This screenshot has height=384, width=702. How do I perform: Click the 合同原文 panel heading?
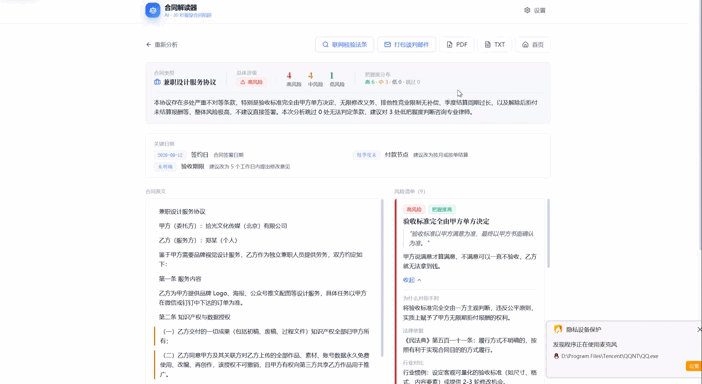point(155,191)
